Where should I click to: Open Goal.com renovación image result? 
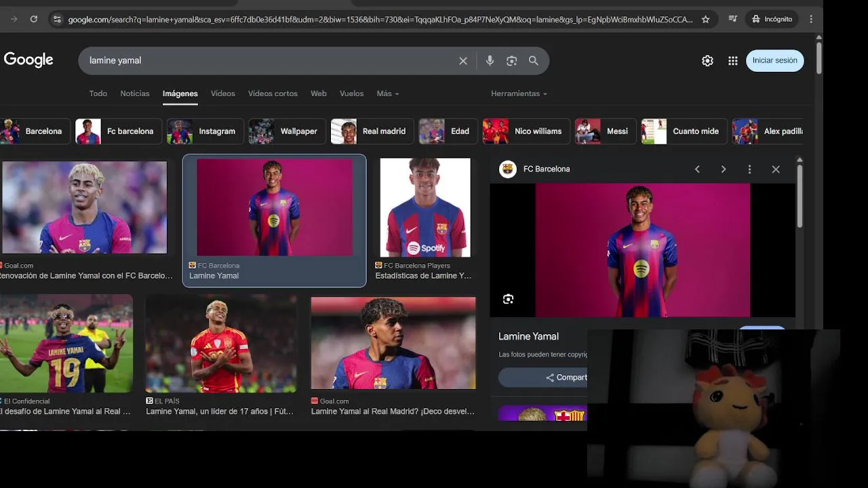[85, 207]
